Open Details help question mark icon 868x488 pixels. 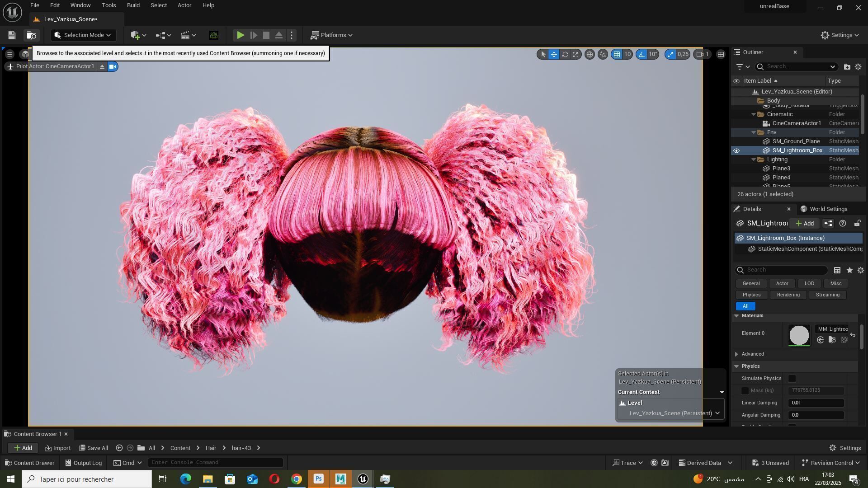coord(843,224)
